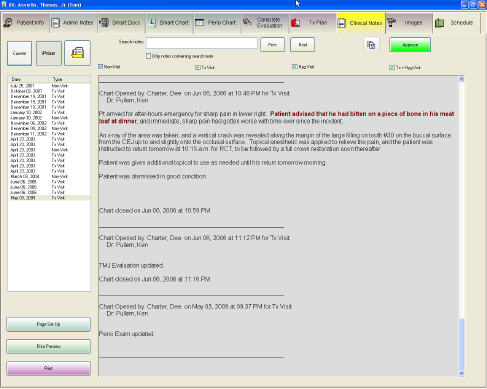The width and height of the screenshot is (487, 389).
Task: Uncheck the Hyg Visit filter checkbox
Action: tap(295, 67)
